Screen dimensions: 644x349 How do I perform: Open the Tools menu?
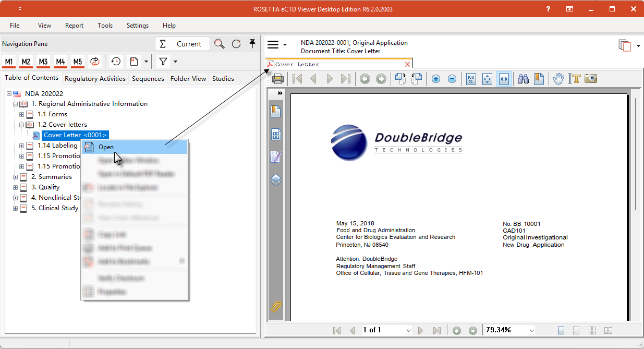pos(105,26)
